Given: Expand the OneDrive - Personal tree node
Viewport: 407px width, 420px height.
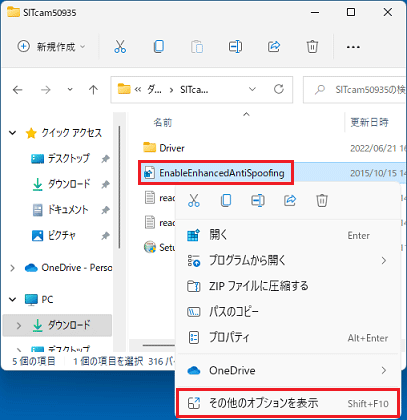Looking at the screenshot, I should pos(13,268).
